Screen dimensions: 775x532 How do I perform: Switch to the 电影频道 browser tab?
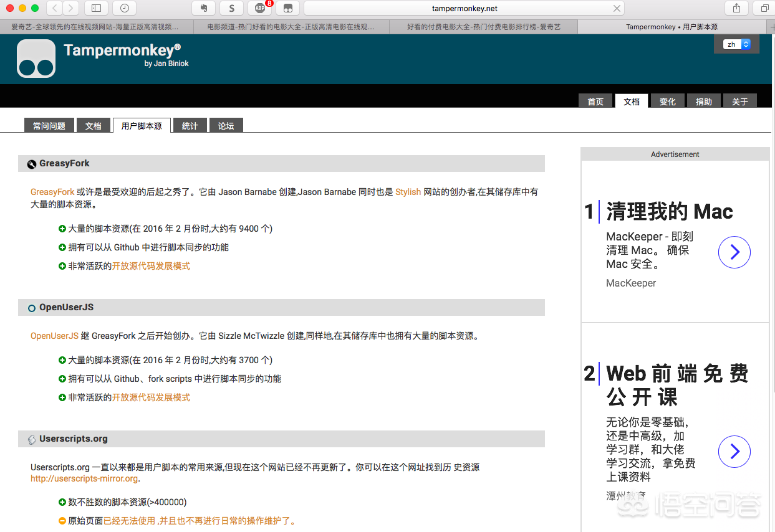[291, 27]
